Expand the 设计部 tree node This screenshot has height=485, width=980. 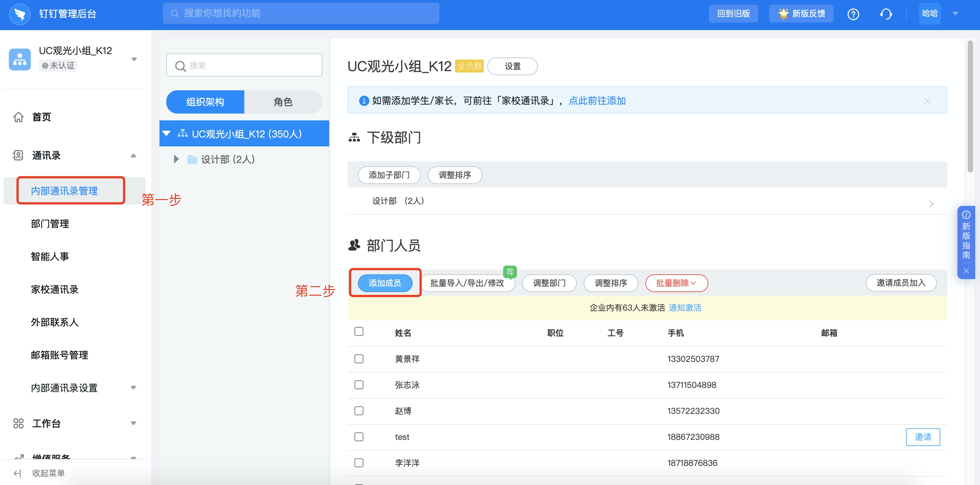[x=176, y=159]
